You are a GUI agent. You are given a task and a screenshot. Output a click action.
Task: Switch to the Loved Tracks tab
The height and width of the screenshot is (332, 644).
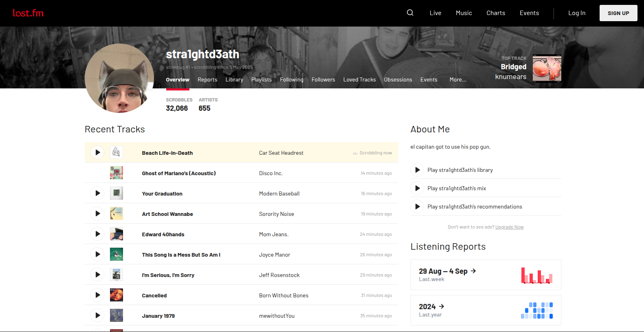coord(360,80)
